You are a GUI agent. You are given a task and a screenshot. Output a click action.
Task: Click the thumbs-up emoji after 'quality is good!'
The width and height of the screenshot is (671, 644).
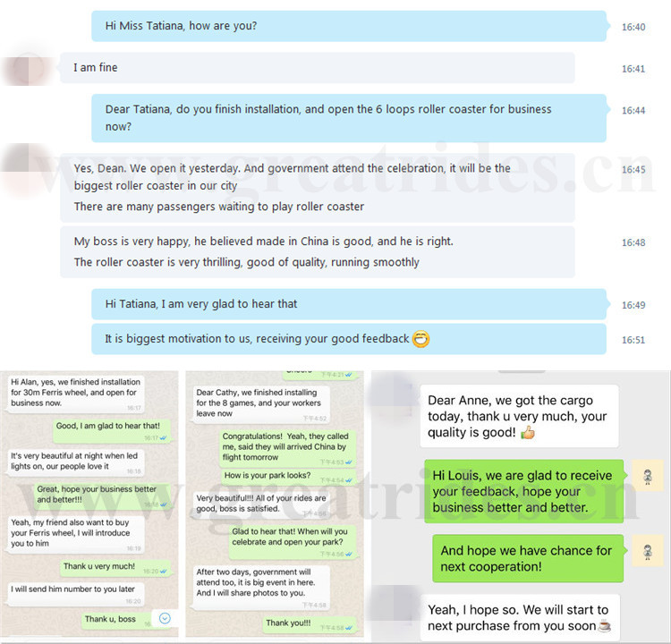[x=528, y=433]
